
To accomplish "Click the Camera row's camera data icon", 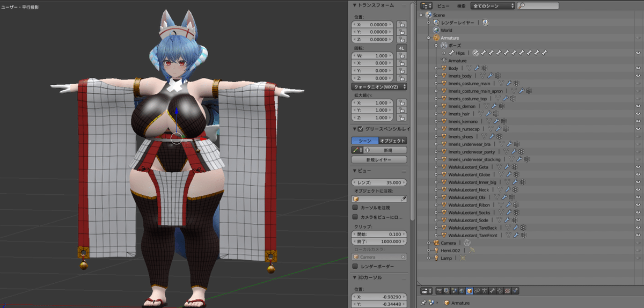I will (467, 243).
